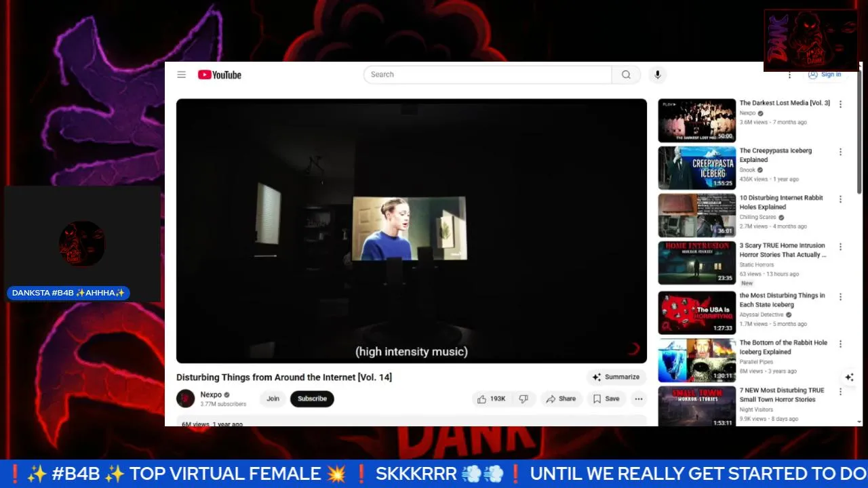Subscribe to the Nexpo channel

point(312,399)
